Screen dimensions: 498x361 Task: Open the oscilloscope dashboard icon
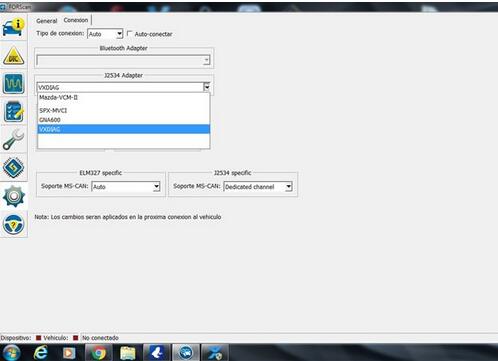tap(13, 83)
